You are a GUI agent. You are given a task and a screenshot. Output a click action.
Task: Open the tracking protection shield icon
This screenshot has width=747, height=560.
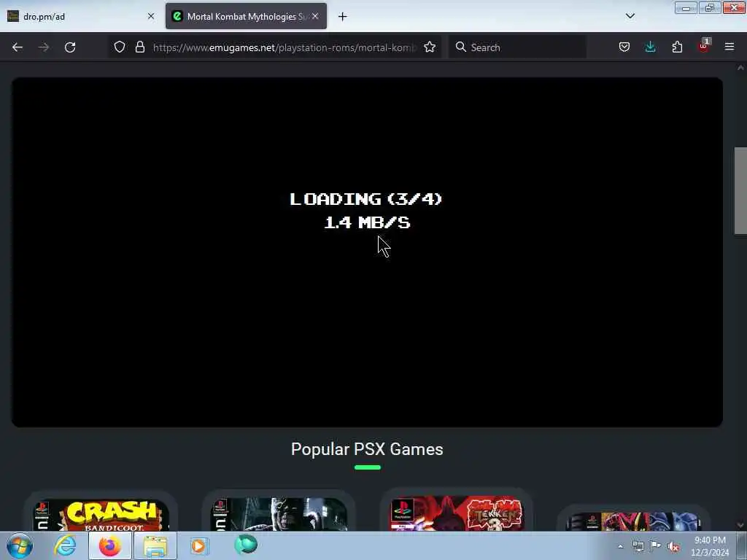(120, 47)
